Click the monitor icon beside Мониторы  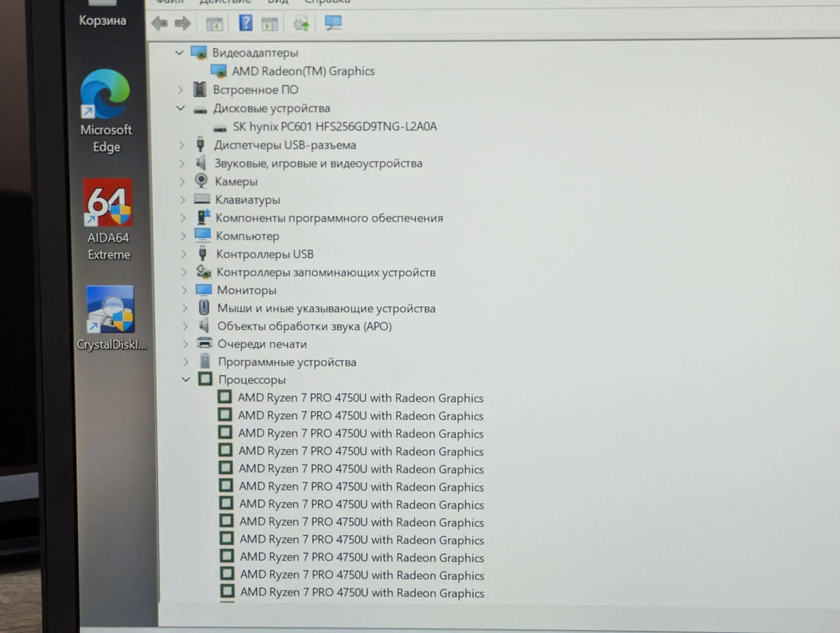[203, 290]
